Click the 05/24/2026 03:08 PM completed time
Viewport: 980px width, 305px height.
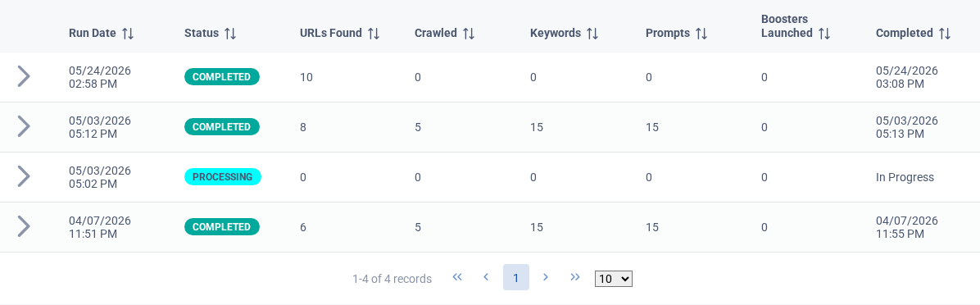tap(907, 77)
